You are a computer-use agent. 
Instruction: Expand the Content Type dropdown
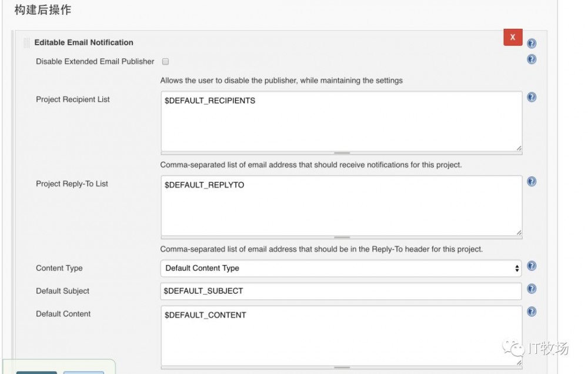tap(341, 268)
